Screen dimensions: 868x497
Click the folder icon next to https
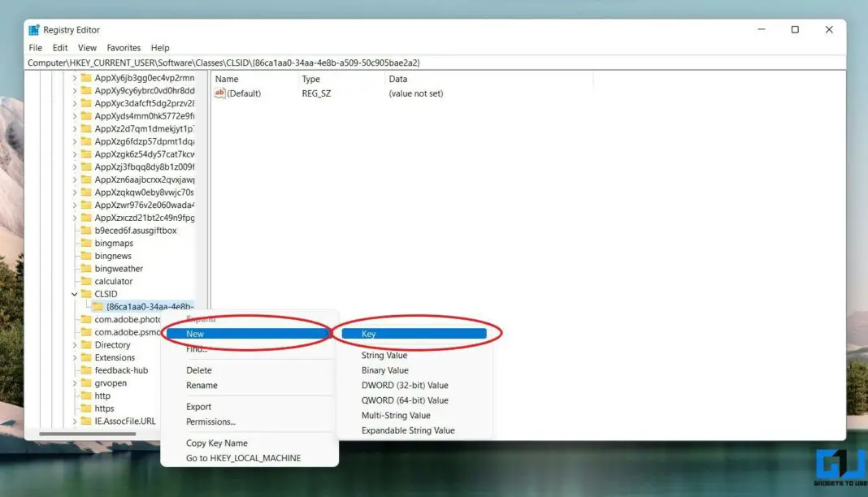point(86,408)
